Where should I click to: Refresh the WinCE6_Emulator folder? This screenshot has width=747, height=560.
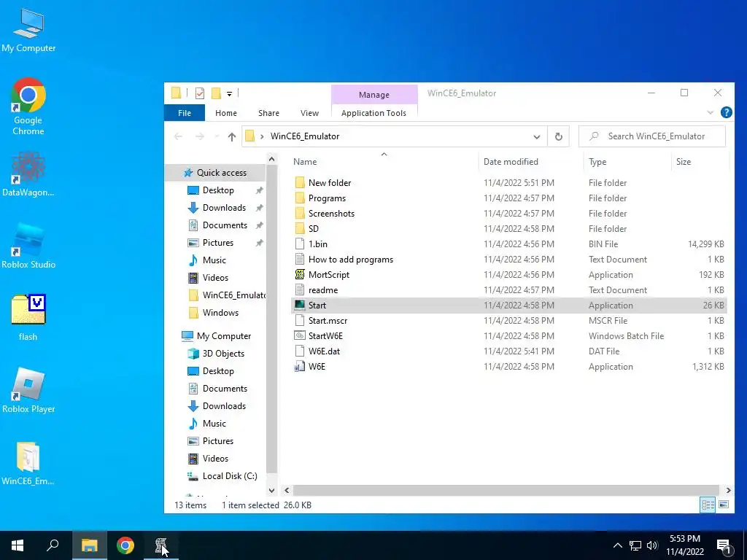coord(558,136)
